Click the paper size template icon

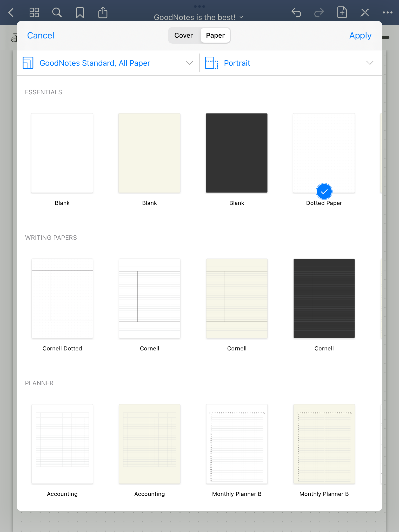(x=28, y=63)
